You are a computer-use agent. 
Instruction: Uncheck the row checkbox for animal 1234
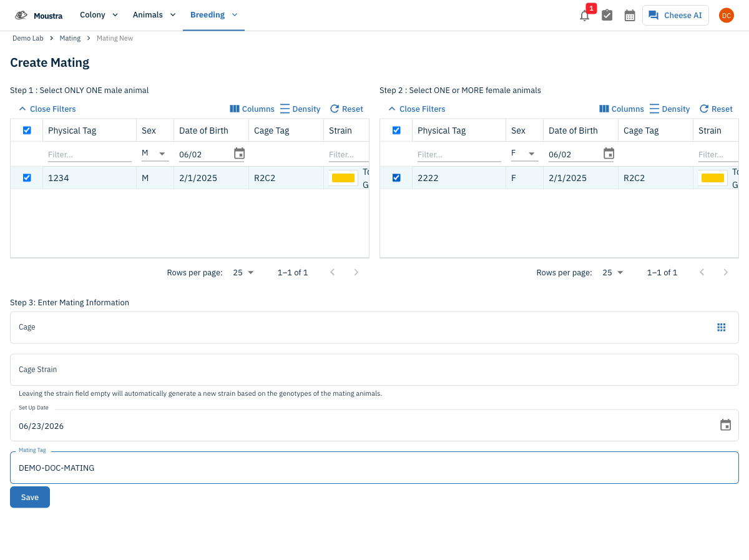click(27, 178)
